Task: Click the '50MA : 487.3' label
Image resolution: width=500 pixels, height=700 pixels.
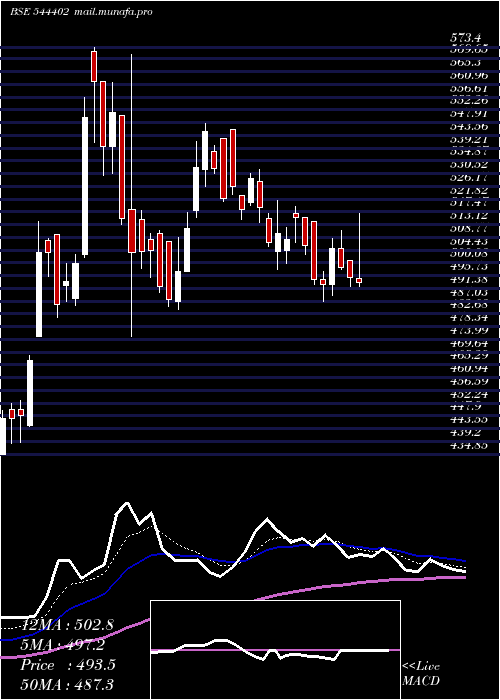Action: [x=67, y=684]
